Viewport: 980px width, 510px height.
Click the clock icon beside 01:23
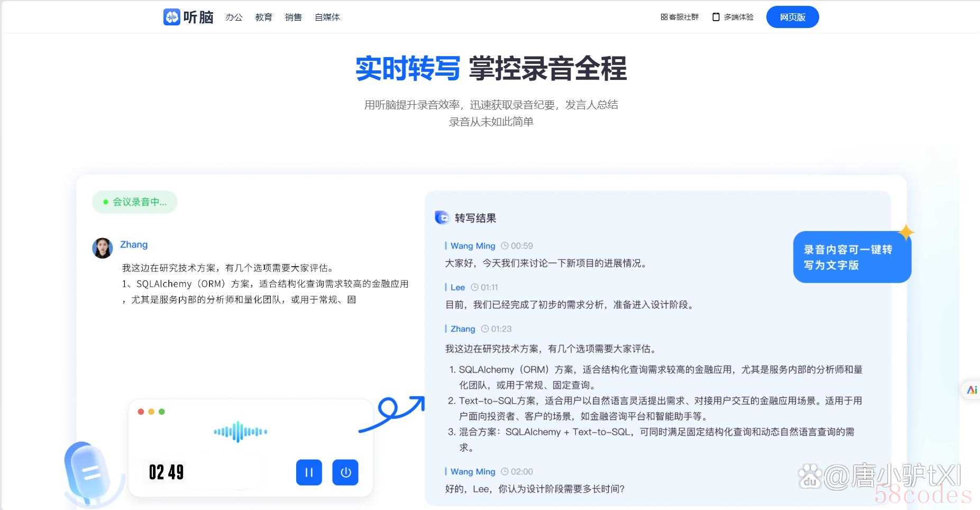(x=485, y=329)
